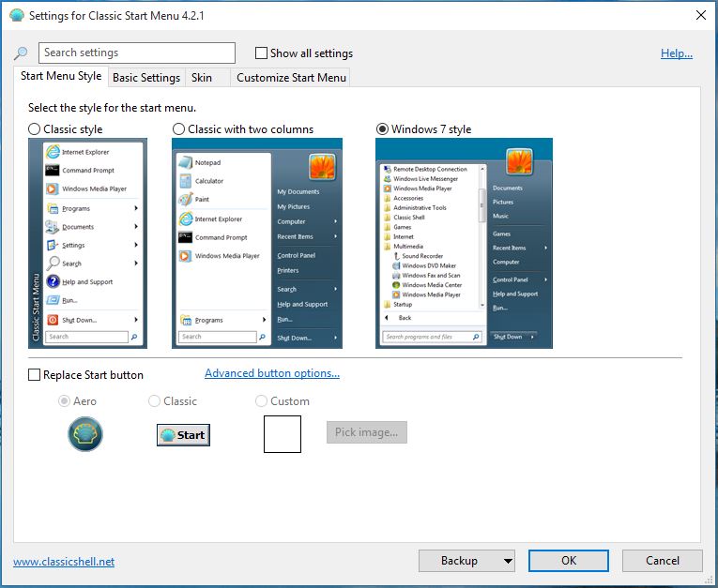Screen dimensions: 718x588
Task: Open Advanced button options link
Action: [x=272, y=373]
